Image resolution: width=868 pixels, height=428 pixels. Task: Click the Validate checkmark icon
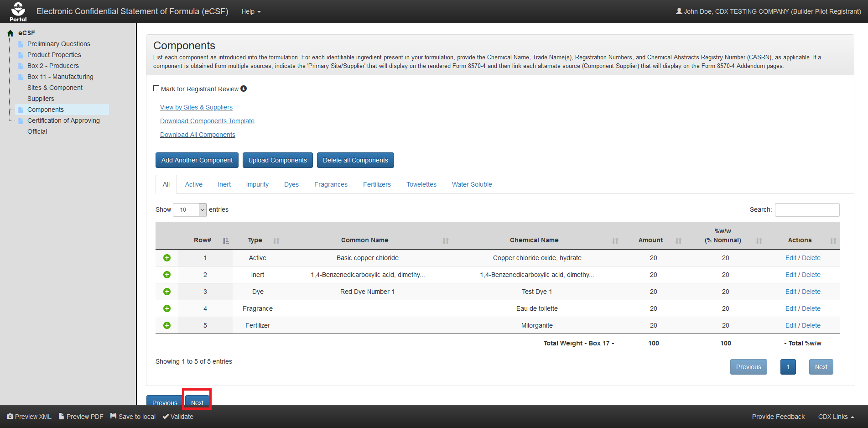[166, 416]
